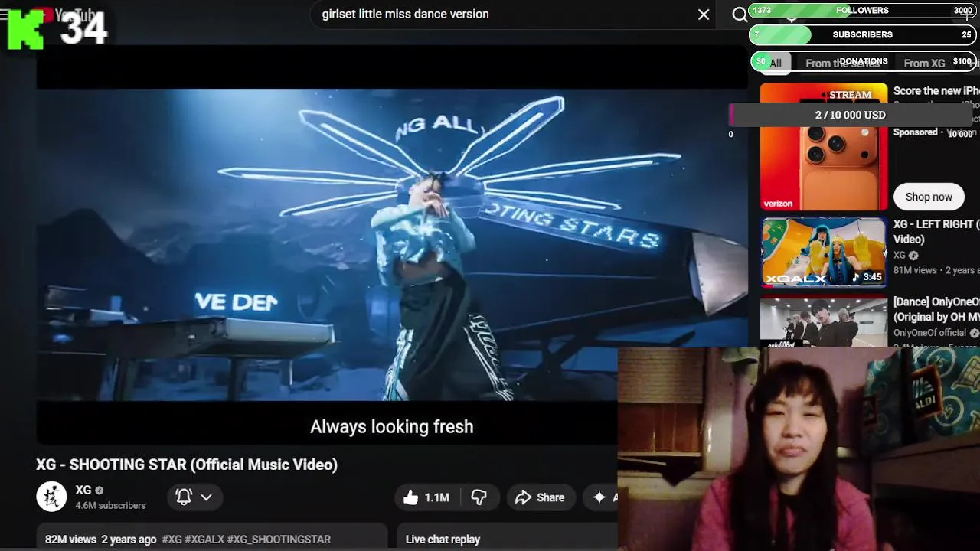Click the Subscribers goal progress bar
The height and width of the screenshot is (551, 980).
point(863,34)
